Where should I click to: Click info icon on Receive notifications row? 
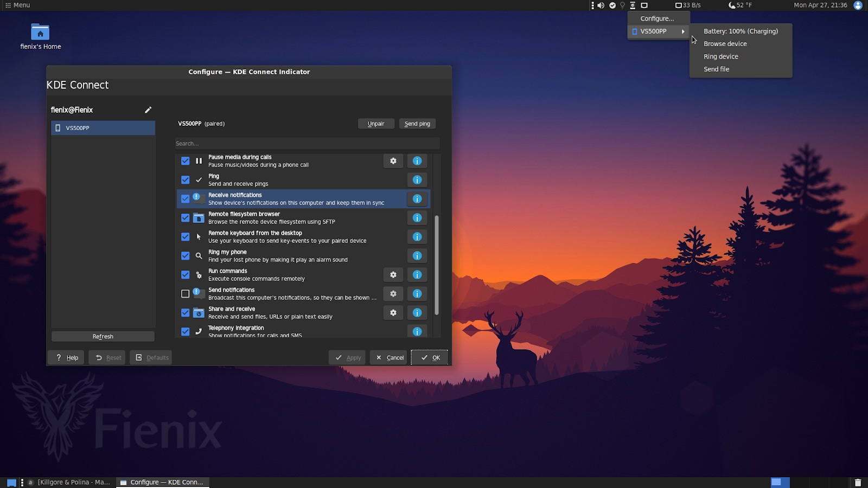pos(417,199)
